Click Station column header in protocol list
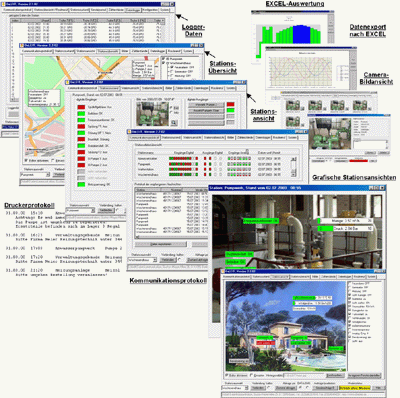The height and width of the screenshot is (398, 400). pyautogui.click(x=149, y=190)
